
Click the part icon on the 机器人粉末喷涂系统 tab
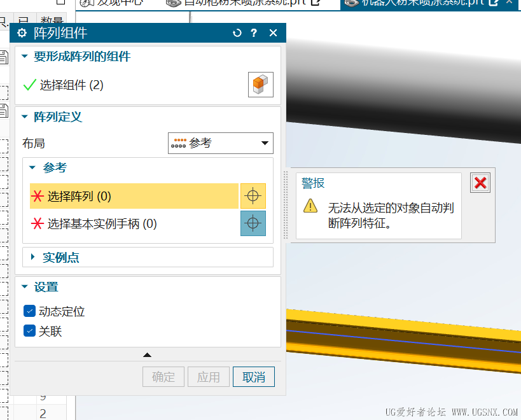[351, 3]
